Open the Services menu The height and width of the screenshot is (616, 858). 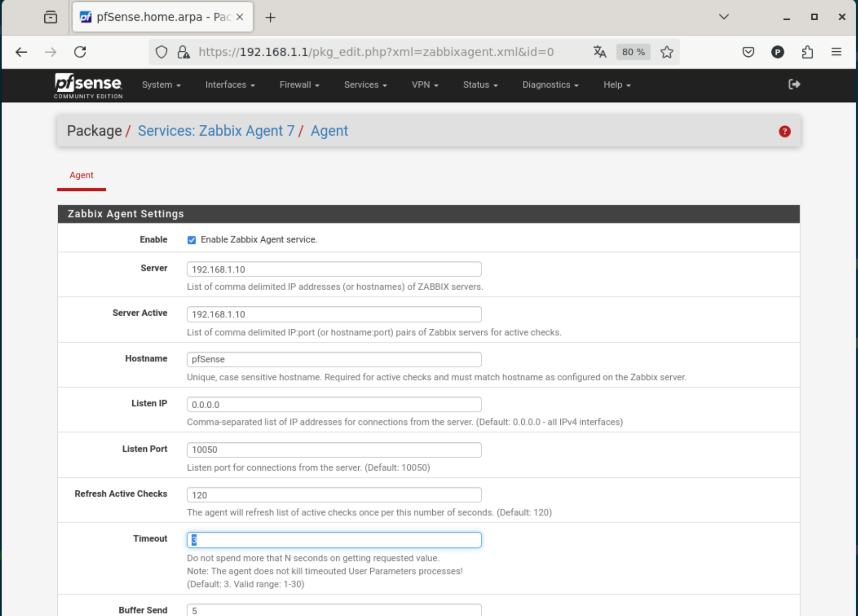pyautogui.click(x=365, y=85)
